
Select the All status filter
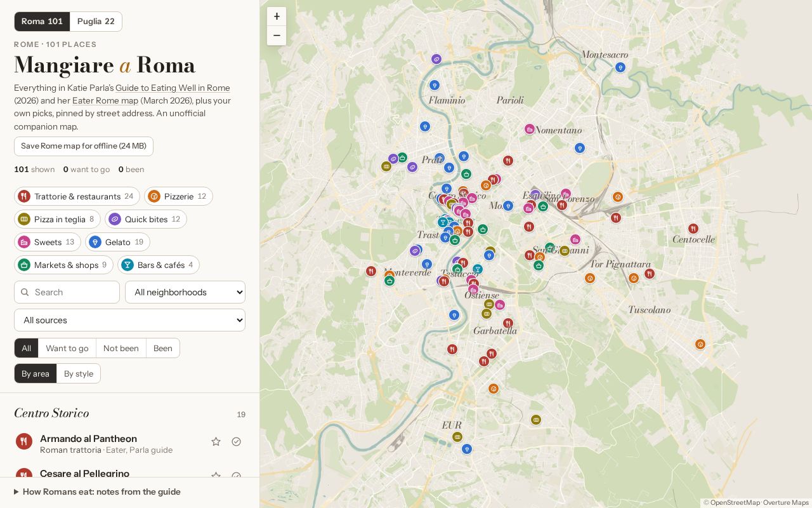[26, 348]
